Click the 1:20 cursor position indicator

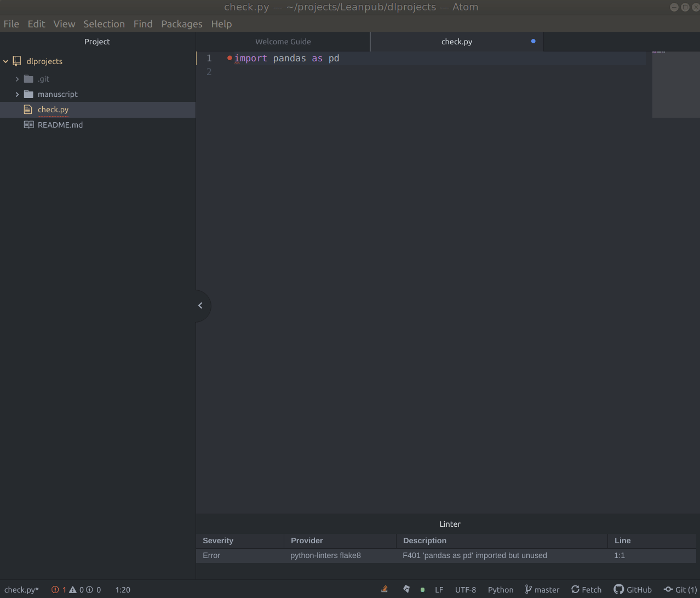[123, 590]
